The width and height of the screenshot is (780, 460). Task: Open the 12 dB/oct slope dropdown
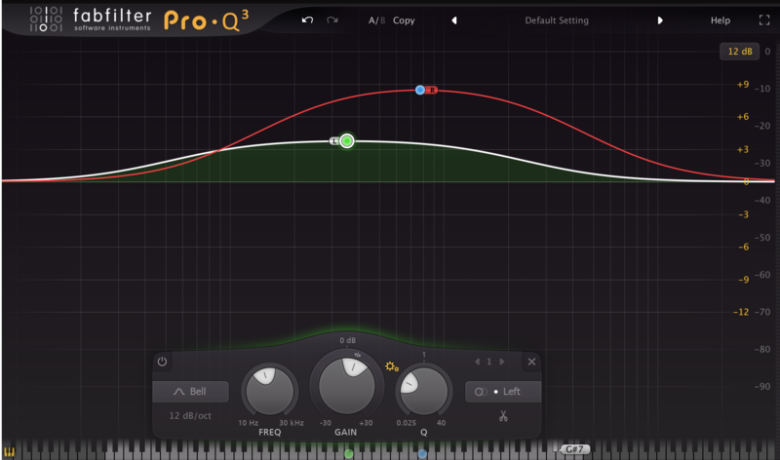[190, 415]
